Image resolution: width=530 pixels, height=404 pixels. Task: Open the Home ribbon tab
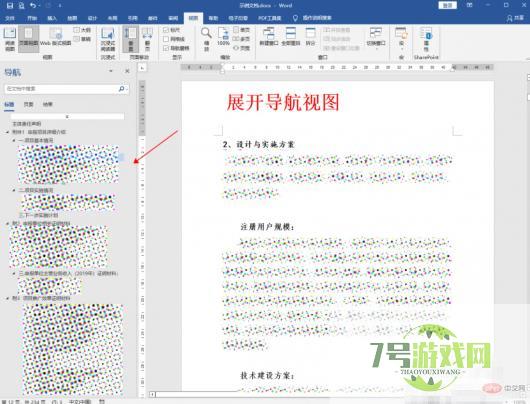tap(32, 18)
